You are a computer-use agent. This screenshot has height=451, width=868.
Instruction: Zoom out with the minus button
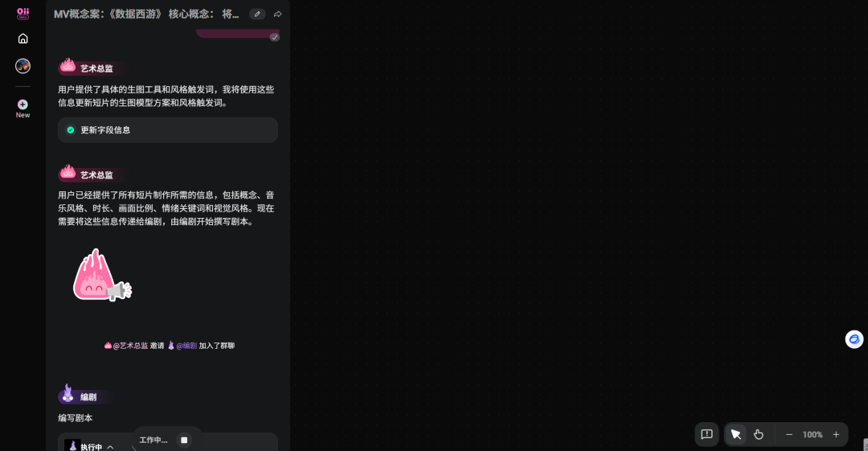click(x=789, y=434)
